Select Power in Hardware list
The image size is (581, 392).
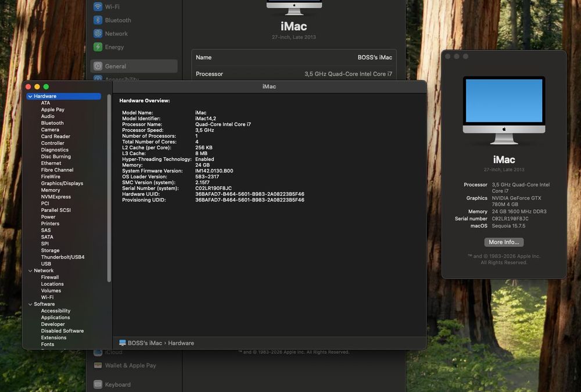pos(48,217)
